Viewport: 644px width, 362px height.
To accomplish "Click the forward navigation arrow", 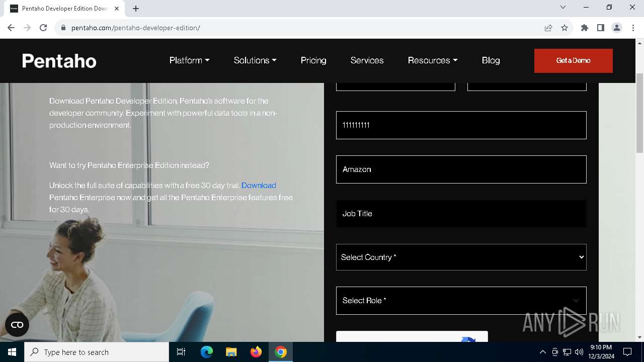I will click(27, 28).
